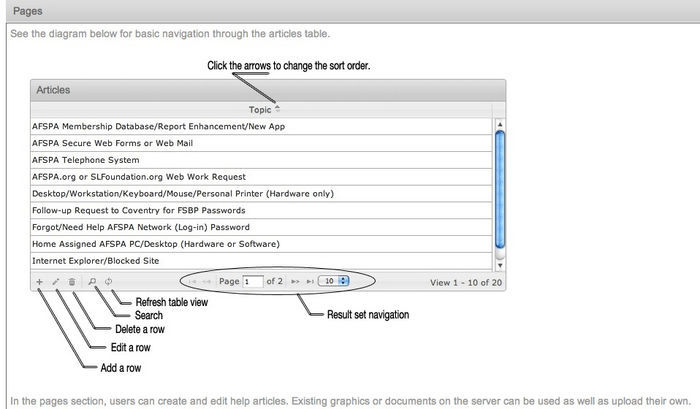Select Follow-up Request to Coventry row
This screenshot has width=700, height=409.
point(138,211)
